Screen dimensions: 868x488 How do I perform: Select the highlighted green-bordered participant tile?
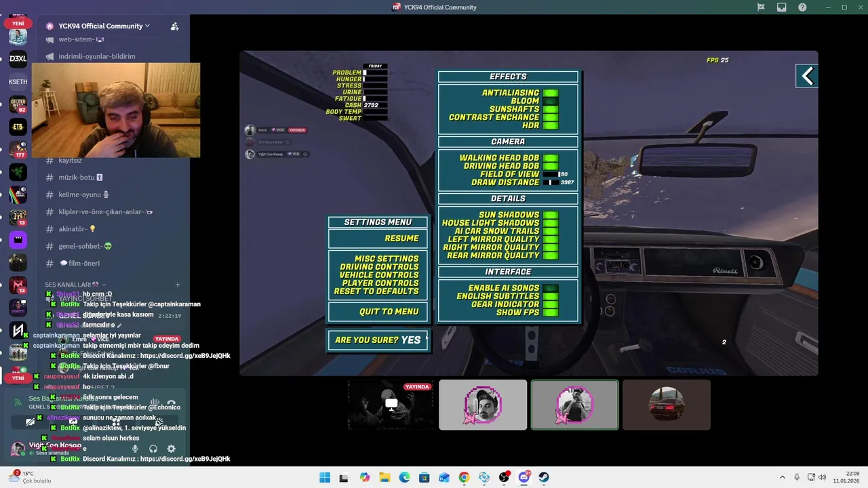(575, 405)
